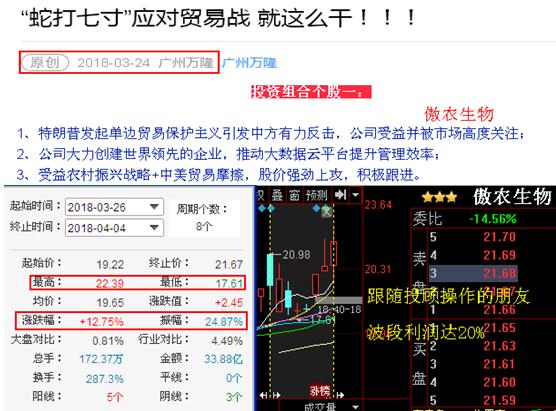Open the blue 广州万隆 link
Viewport: 556px width, 411px height.
(x=249, y=63)
